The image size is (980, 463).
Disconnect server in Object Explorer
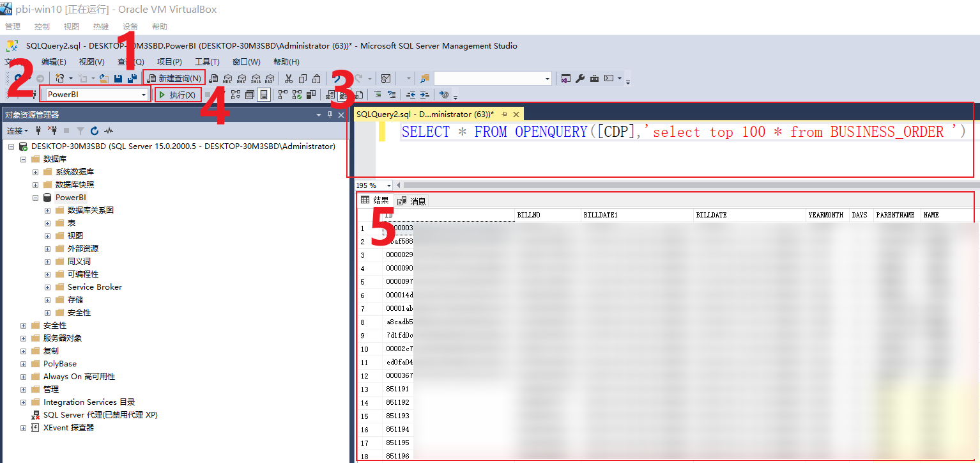52,130
